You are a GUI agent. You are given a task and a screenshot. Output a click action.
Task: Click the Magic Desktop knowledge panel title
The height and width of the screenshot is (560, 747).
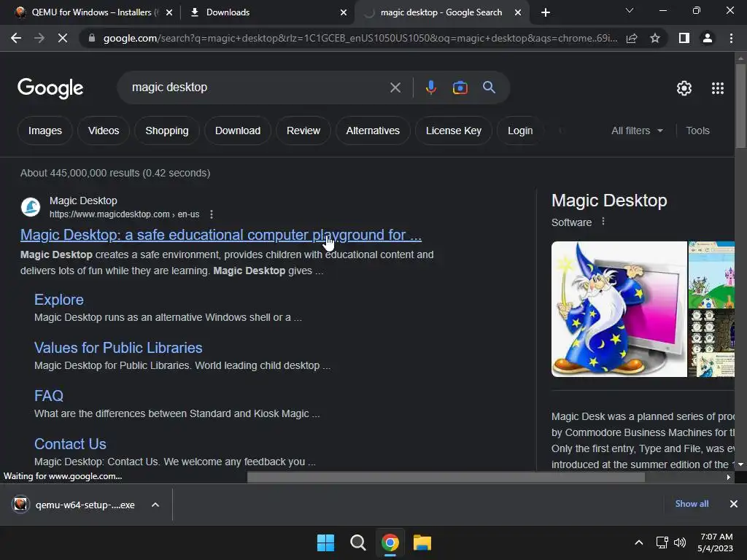coord(609,201)
